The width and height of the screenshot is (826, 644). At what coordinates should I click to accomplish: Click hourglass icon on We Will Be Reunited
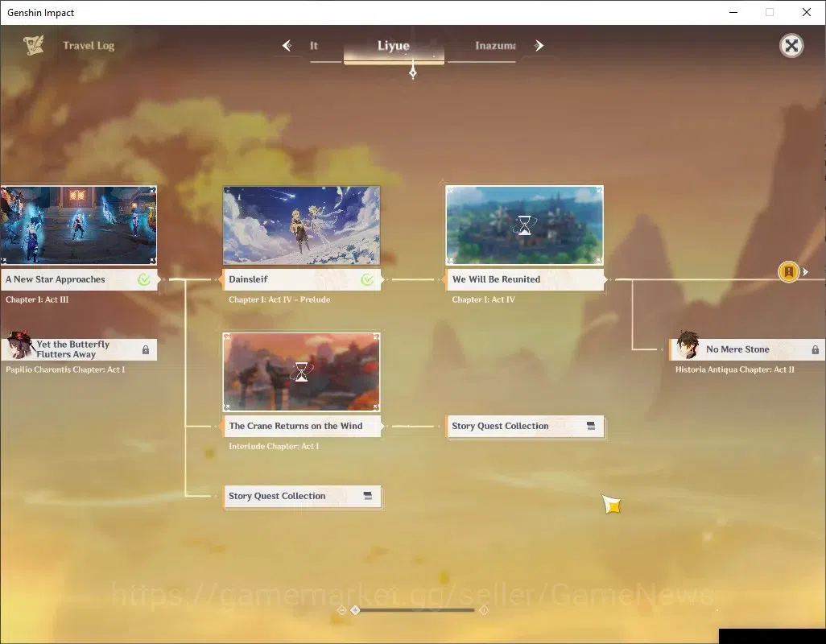524,225
